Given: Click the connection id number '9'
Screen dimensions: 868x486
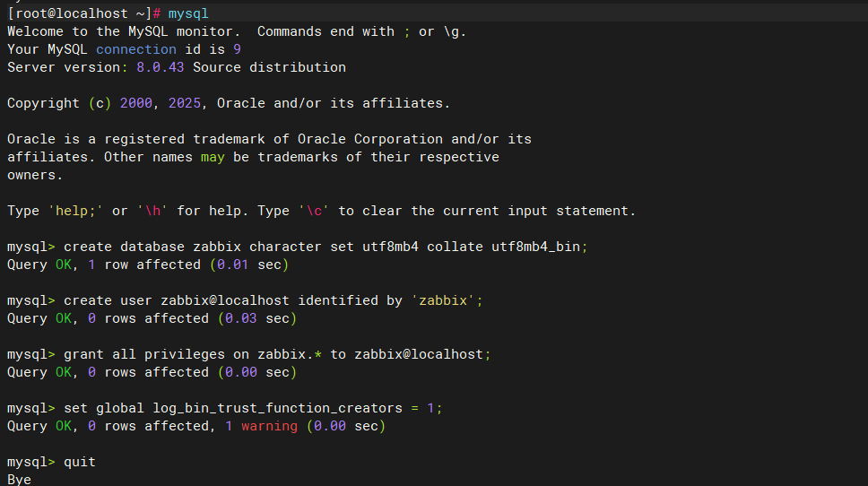Looking at the screenshot, I should 237,49.
